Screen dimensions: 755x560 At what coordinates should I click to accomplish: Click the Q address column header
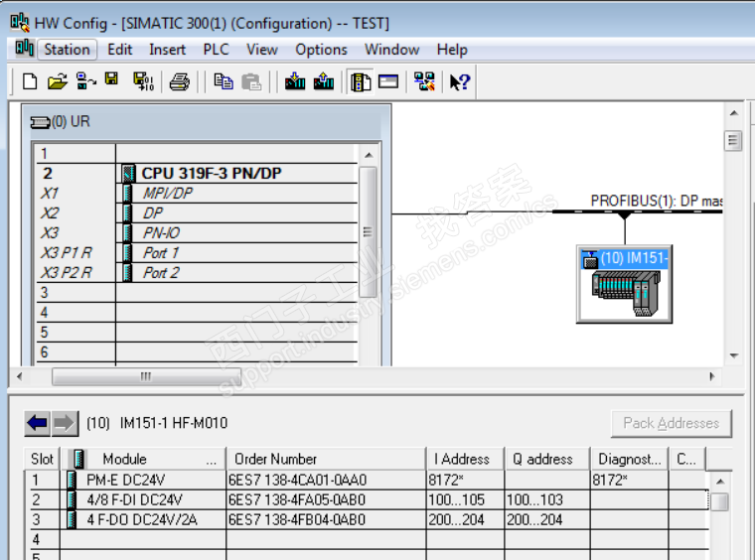[547, 459]
